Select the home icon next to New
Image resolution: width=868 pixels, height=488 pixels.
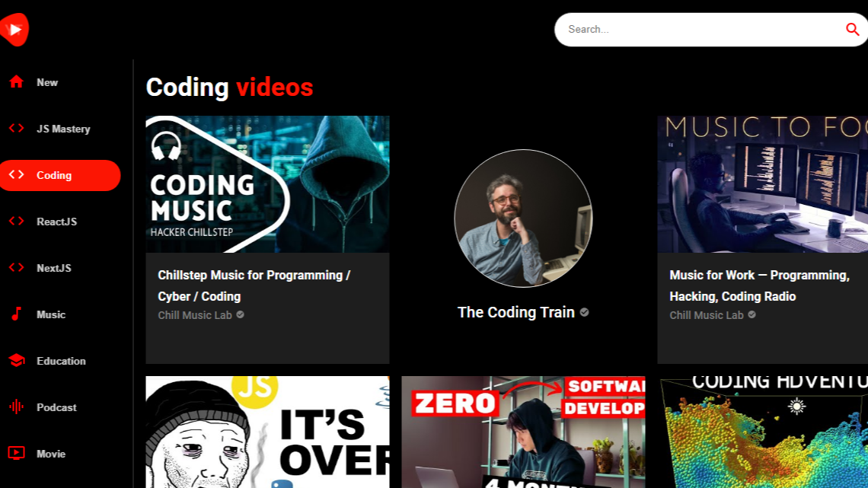coord(17,82)
